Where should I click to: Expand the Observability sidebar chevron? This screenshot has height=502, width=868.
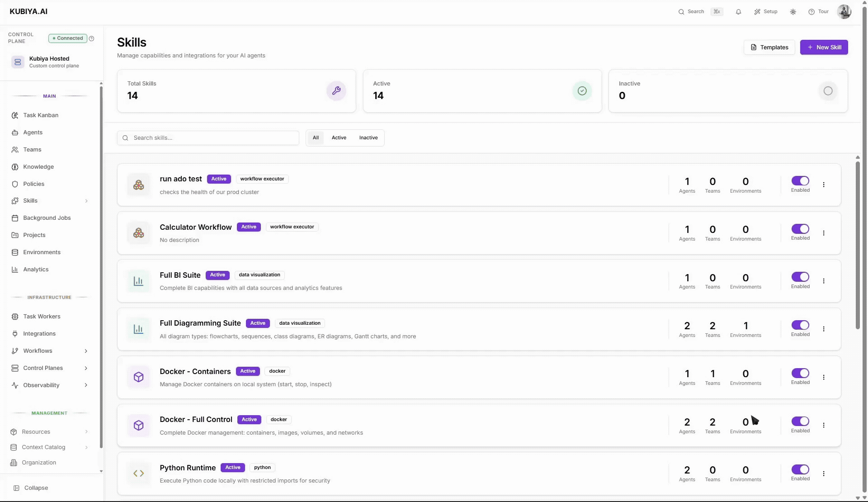(x=86, y=385)
